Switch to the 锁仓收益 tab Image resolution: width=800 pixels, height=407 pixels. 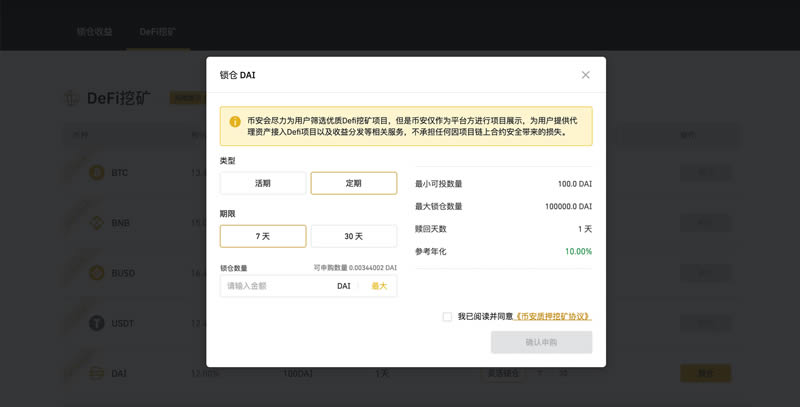pyautogui.click(x=95, y=32)
